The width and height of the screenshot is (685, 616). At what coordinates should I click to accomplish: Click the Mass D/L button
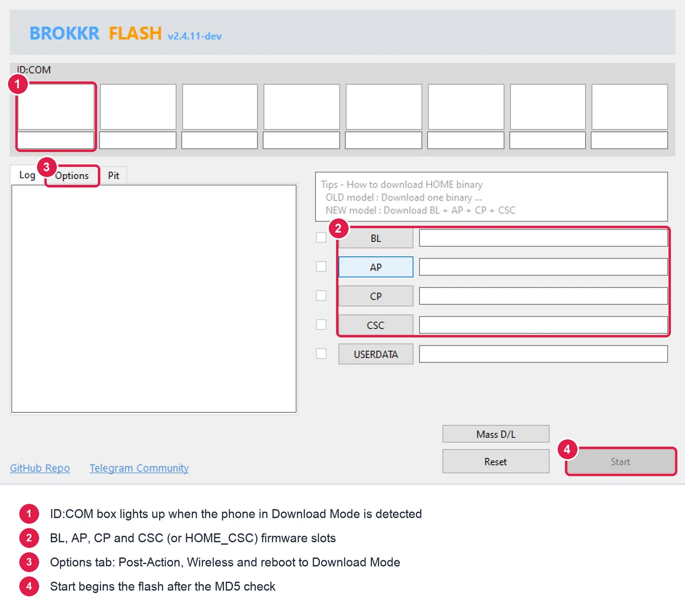click(496, 434)
